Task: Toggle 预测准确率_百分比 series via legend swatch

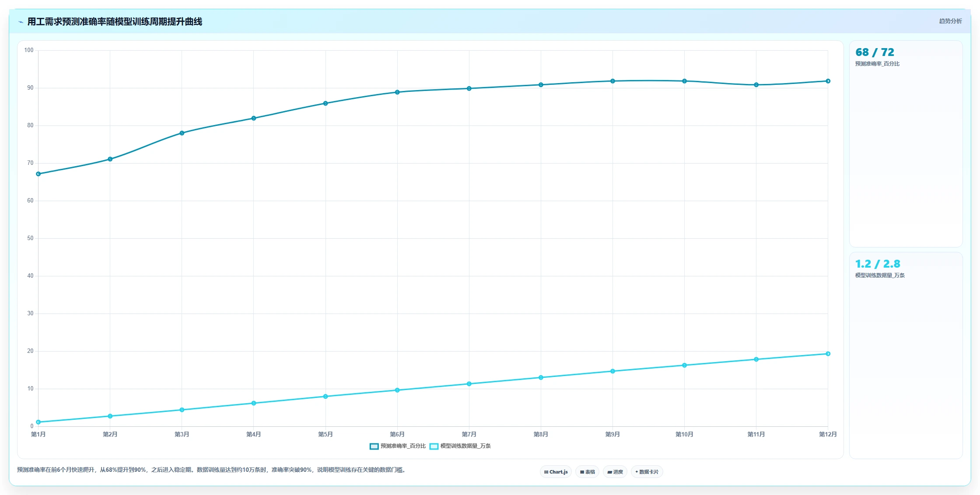Action: [x=374, y=446]
